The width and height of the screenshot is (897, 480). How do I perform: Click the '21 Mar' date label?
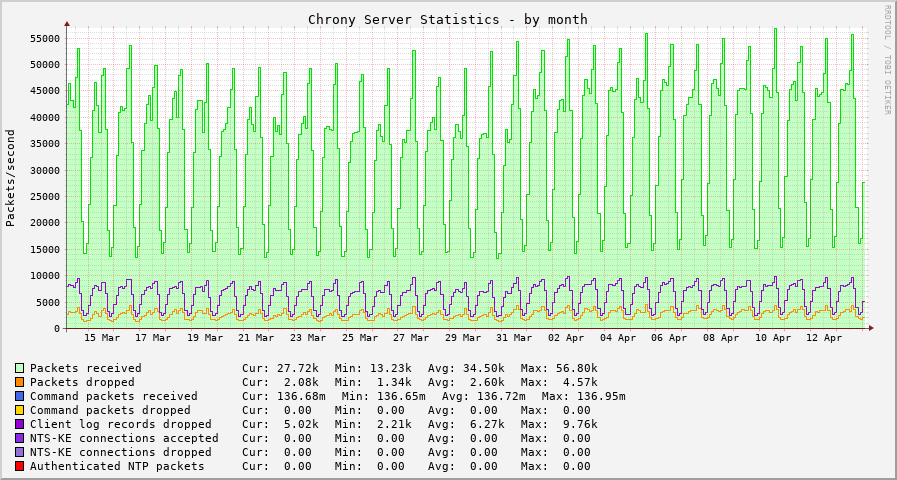(x=256, y=338)
